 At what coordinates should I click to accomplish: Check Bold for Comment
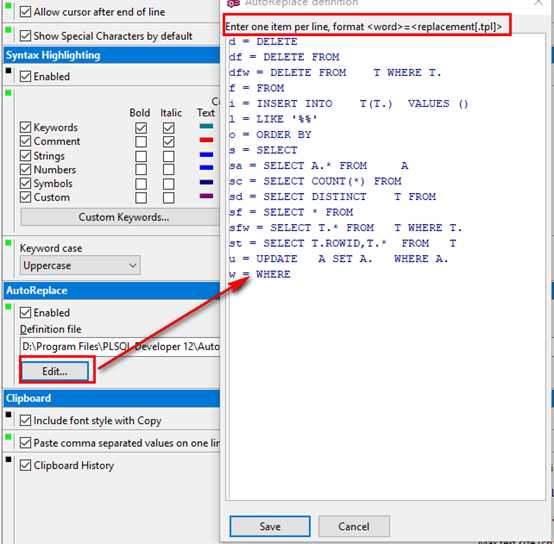coord(141,142)
